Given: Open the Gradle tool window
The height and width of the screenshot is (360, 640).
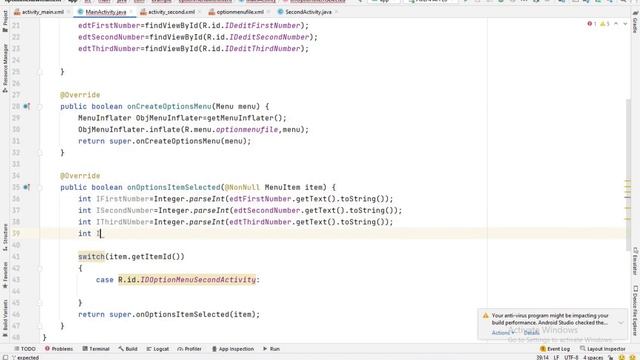Looking at the screenshot, I should coord(635,22).
